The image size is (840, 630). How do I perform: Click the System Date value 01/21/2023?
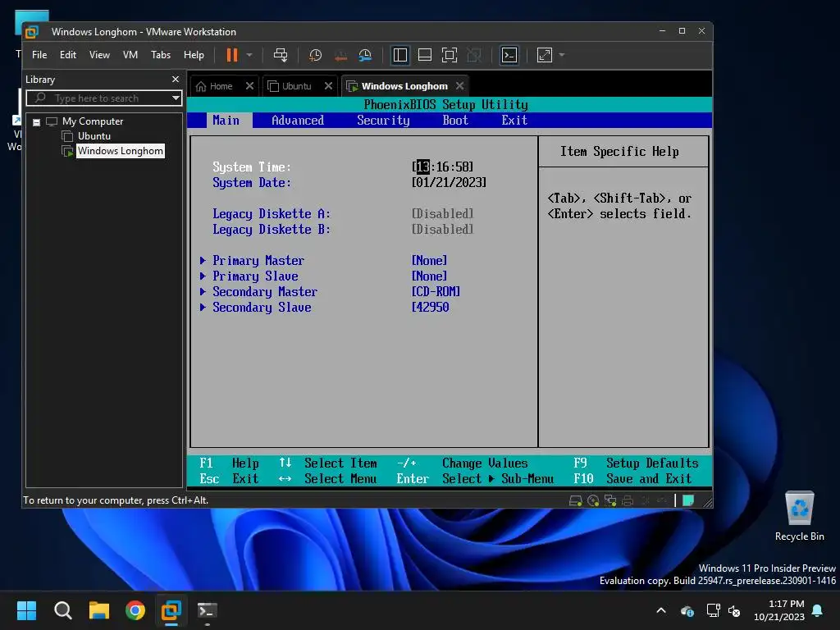click(x=449, y=183)
